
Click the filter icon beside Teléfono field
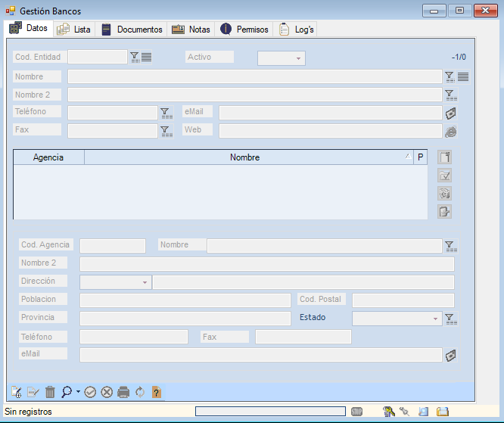pyautogui.click(x=166, y=113)
